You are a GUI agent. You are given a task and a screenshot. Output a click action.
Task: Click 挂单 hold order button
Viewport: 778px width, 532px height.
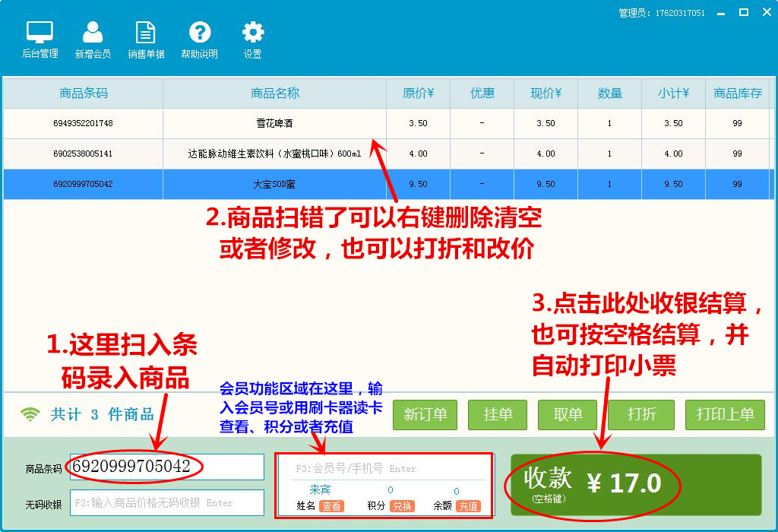pyautogui.click(x=498, y=414)
